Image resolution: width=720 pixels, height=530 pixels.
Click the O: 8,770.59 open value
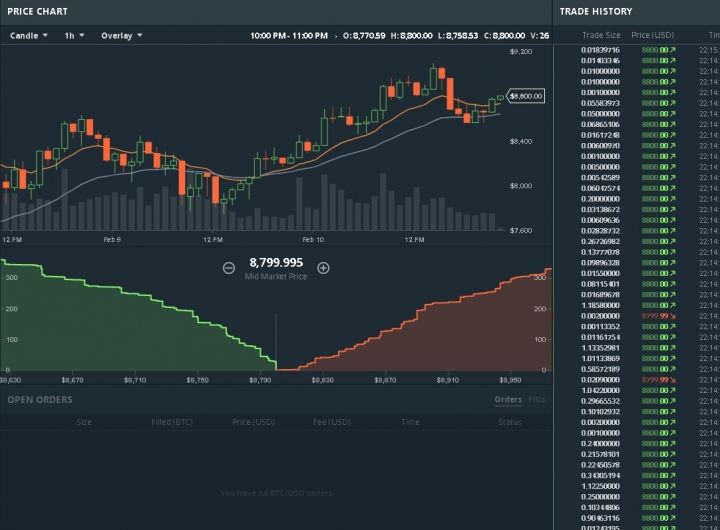click(x=364, y=35)
